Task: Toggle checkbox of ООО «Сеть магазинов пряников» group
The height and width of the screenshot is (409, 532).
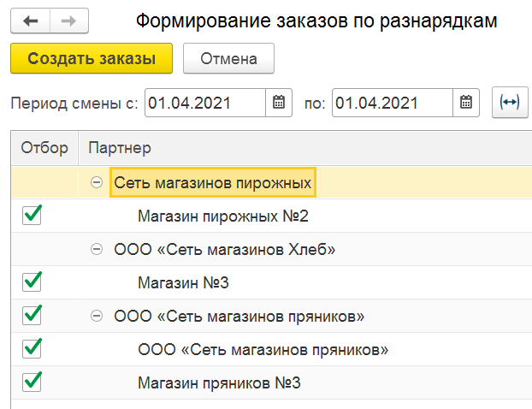Action: [33, 315]
